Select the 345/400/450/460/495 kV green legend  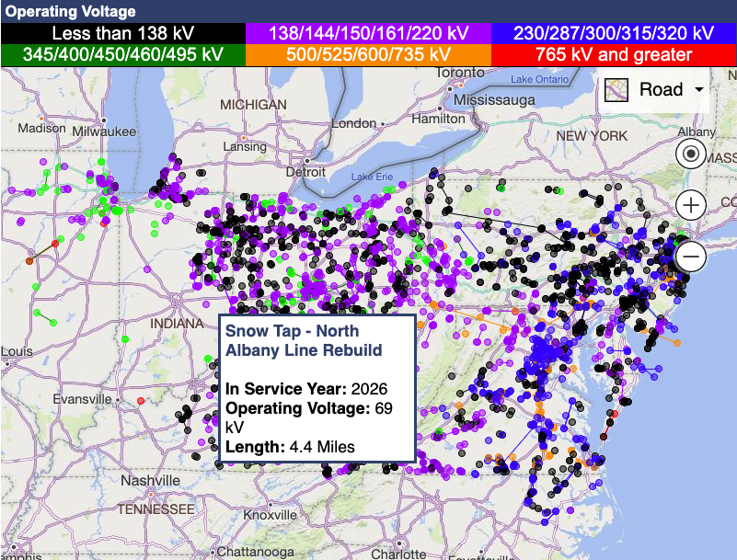pos(123,55)
